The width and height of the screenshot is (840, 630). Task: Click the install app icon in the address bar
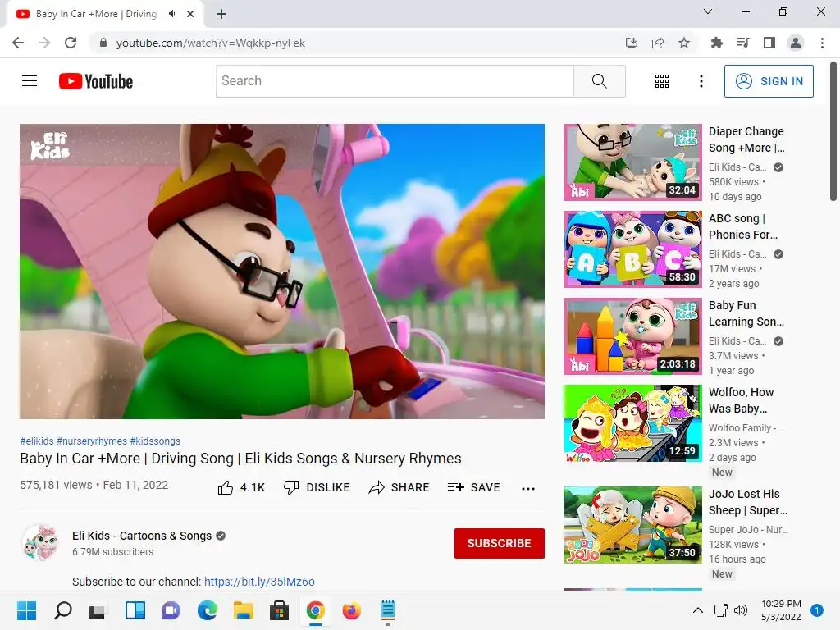[632, 43]
